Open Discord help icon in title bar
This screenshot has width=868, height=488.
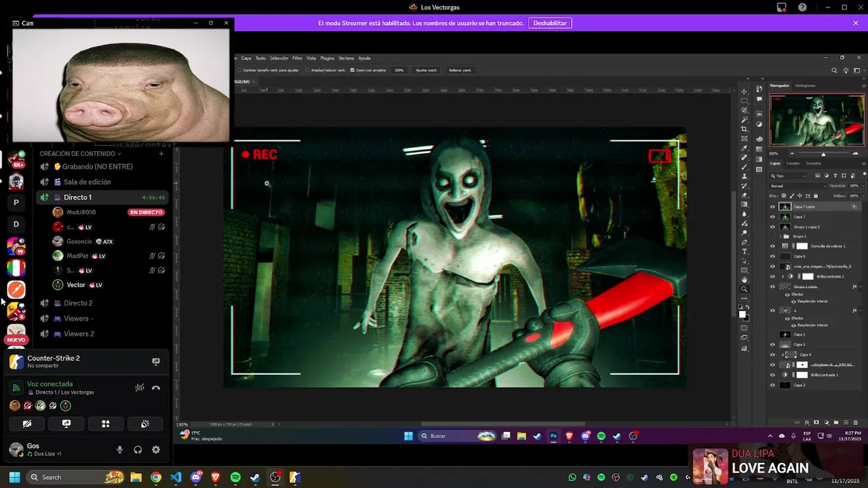click(x=803, y=7)
